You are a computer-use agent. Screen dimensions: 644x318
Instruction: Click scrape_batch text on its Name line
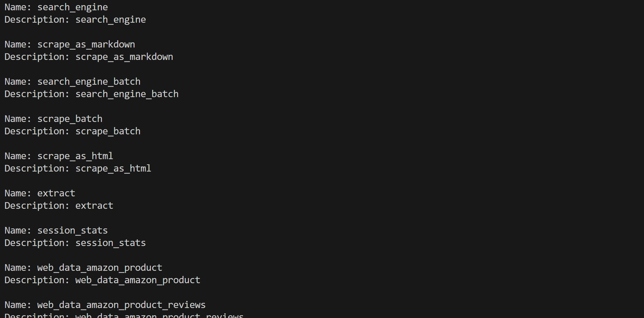(70, 119)
